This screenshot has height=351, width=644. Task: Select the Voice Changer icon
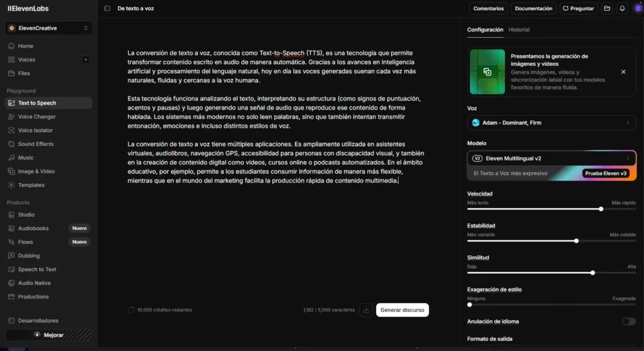(11, 117)
